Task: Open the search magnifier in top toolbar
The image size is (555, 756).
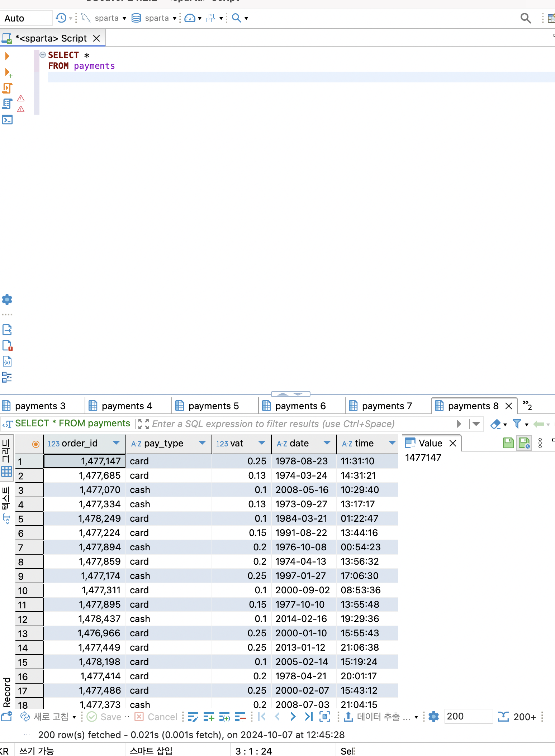Action: 237,18
